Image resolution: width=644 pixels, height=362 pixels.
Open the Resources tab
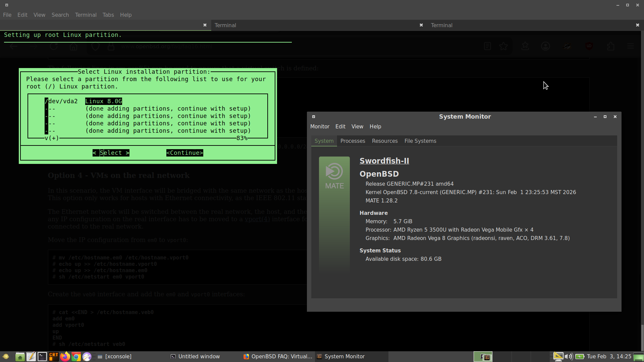[385, 141]
